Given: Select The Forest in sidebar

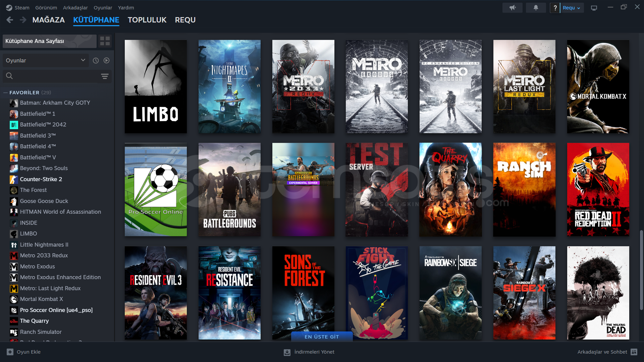Looking at the screenshot, I should [33, 190].
